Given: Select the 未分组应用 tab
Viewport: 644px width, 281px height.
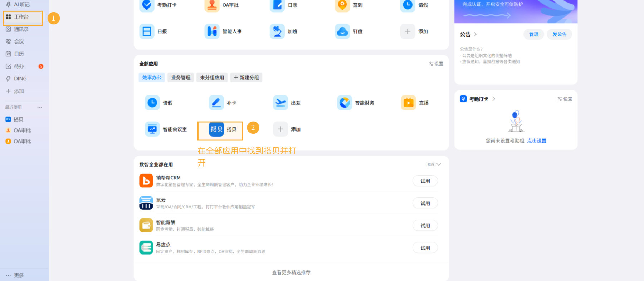Looking at the screenshot, I should [212, 78].
